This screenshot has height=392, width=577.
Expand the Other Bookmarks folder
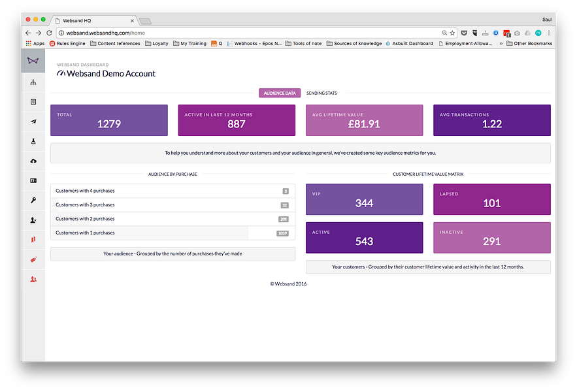click(529, 43)
